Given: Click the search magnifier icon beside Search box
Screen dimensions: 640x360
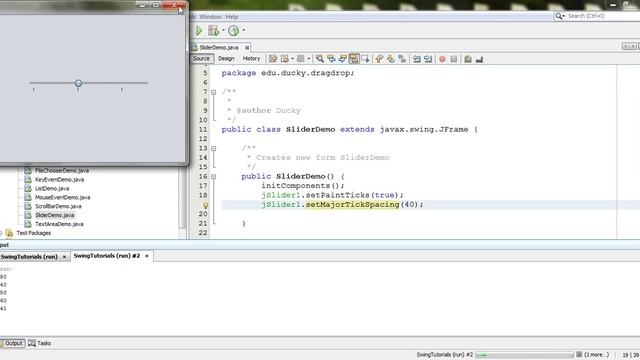Looking at the screenshot, I should tap(558, 16).
